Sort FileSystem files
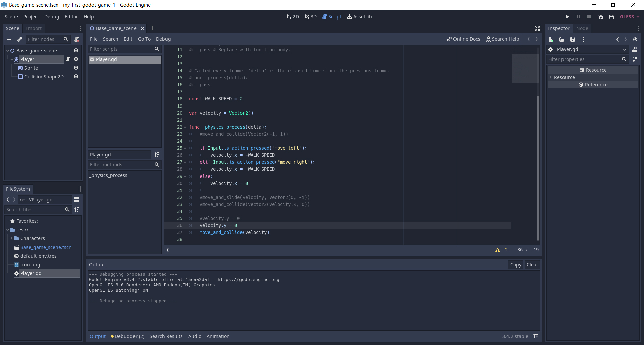Image resolution: width=644 pixels, height=345 pixels. (77, 210)
